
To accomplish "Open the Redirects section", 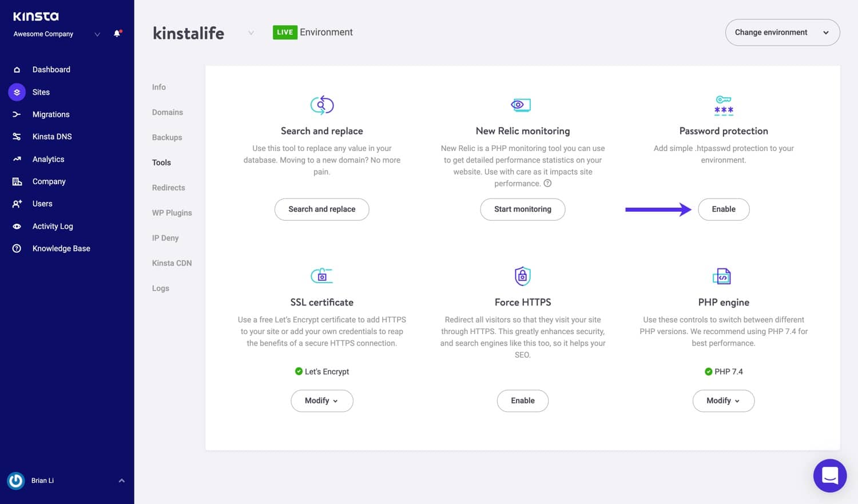I will coord(168,187).
